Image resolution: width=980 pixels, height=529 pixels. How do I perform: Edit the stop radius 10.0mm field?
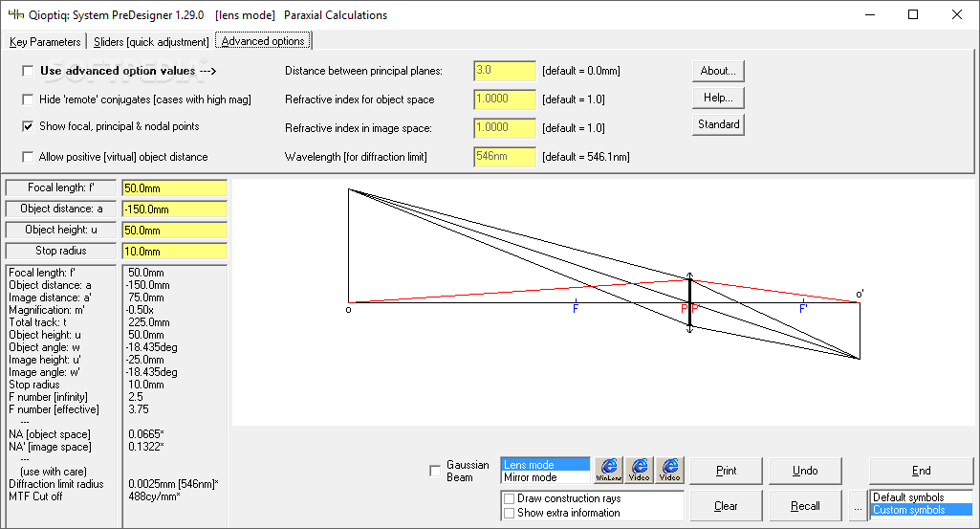click(174, 252)
